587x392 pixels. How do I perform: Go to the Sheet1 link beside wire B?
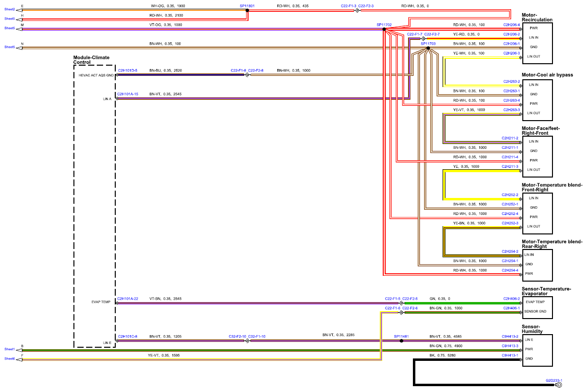pyautogui.click(x=10, y=349)
